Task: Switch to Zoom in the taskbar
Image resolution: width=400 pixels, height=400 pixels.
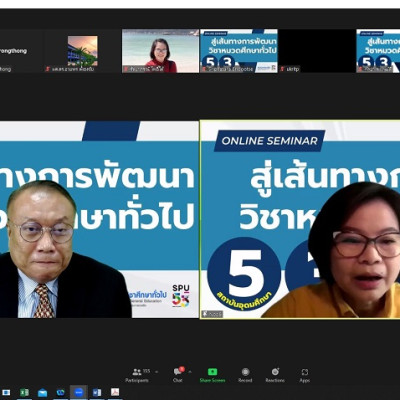Action: (x=79, y=392)
